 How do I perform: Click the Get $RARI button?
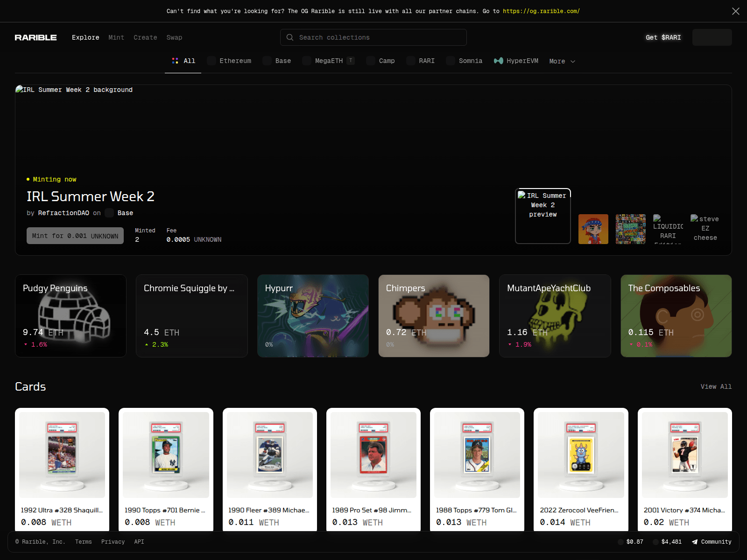[x=663, y=37]
